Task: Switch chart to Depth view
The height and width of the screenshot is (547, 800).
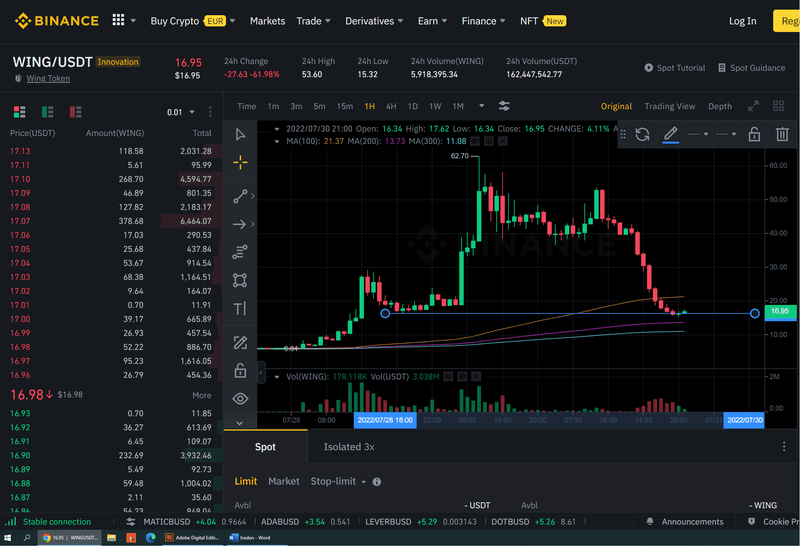Action: 719,106
